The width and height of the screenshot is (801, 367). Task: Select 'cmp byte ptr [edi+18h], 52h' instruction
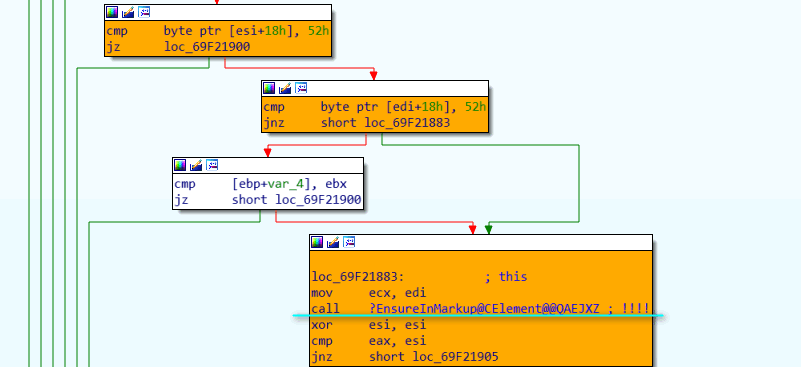coord(374,107)
